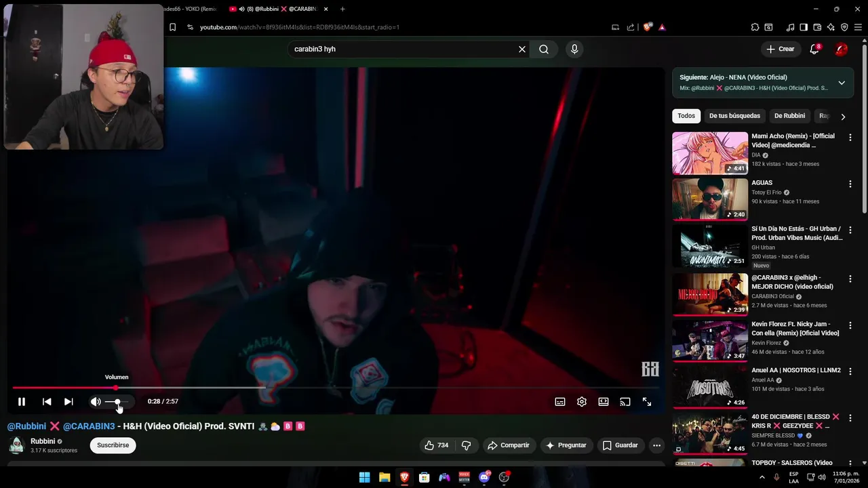The image size is (868, 488).
Task: Open 'Kevin Florez Ft. Nicky Jam' video
Action: pyautogui.click(x=795, y=329)
